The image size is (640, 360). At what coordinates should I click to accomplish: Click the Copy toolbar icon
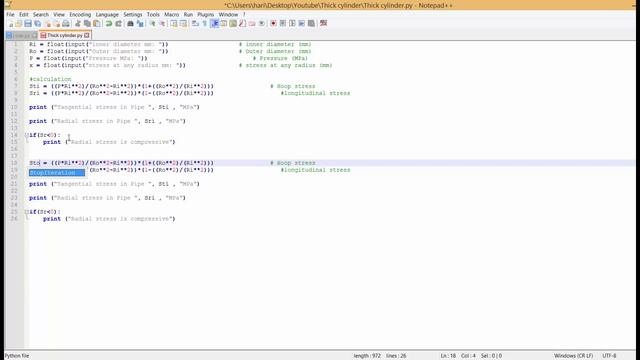click(x=87, y=24)
